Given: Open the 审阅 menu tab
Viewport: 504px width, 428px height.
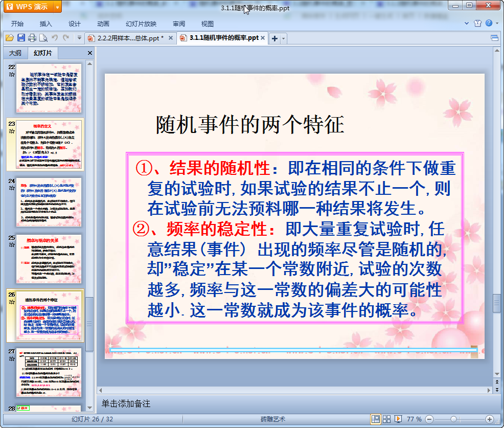Looking at the screenshot, I should tap(179, 24).
